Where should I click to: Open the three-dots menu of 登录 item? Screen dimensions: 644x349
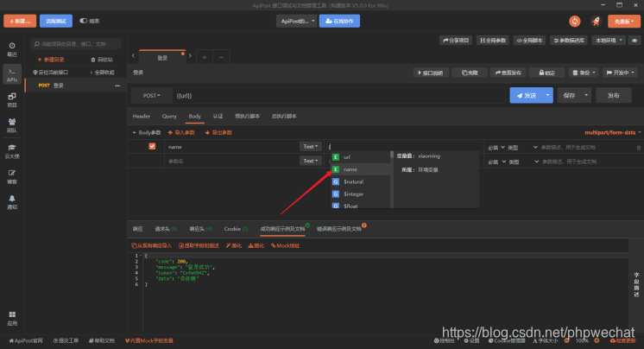pos(118,86)
